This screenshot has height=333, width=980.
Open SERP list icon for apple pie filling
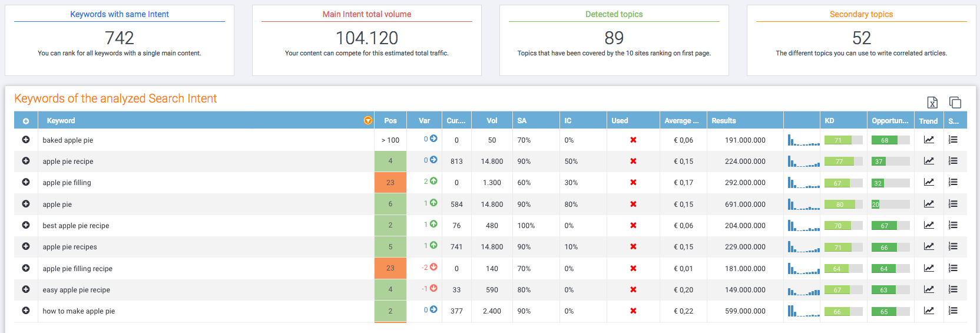[953, 182]
